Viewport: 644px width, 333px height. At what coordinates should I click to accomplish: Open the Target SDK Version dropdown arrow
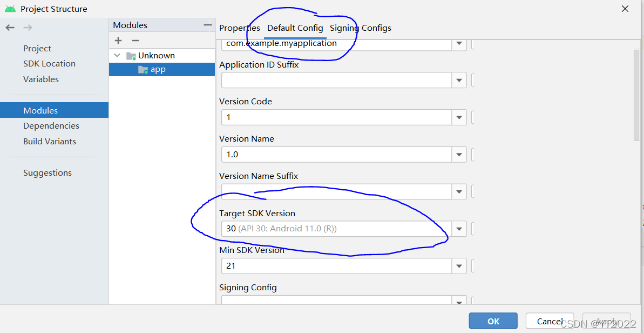click(459, 229)
